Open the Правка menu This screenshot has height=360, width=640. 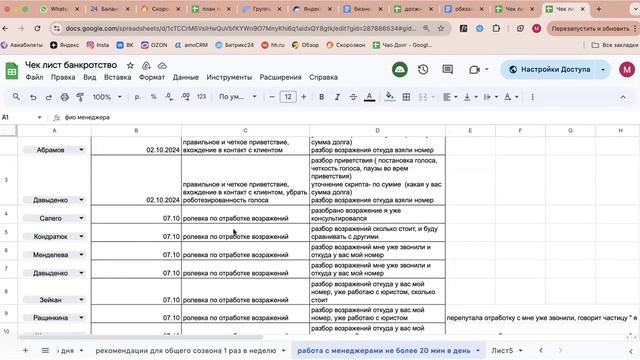tap(63, 77)
